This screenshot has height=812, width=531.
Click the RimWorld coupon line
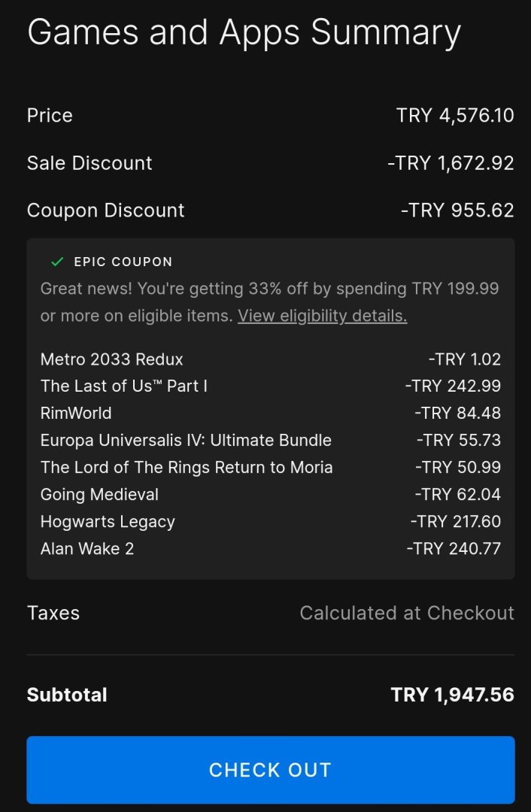click(x=76, y=414)
